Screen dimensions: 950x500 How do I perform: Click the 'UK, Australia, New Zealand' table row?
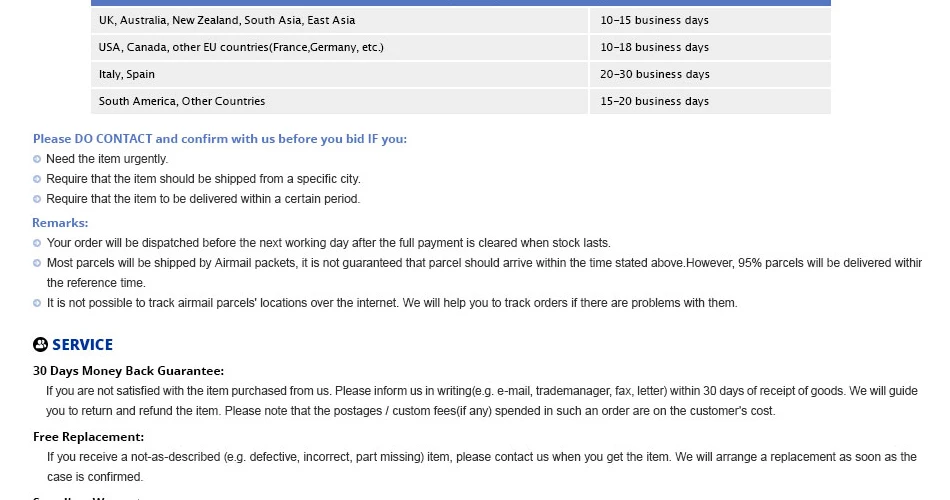[x=460, y=20]
